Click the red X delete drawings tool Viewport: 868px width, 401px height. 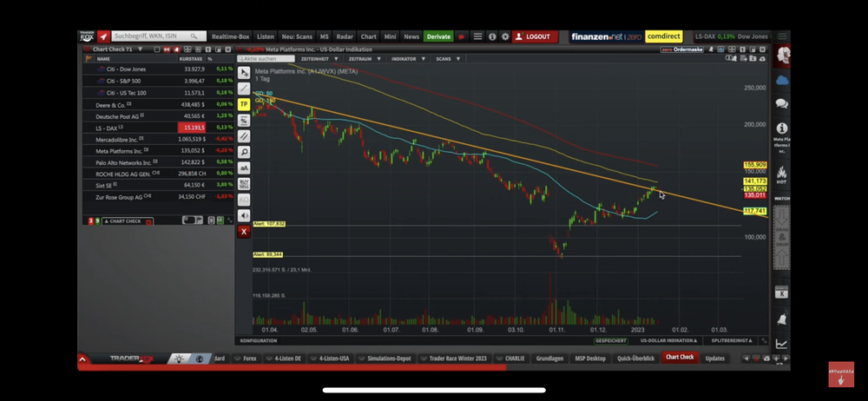click(244, 232)
